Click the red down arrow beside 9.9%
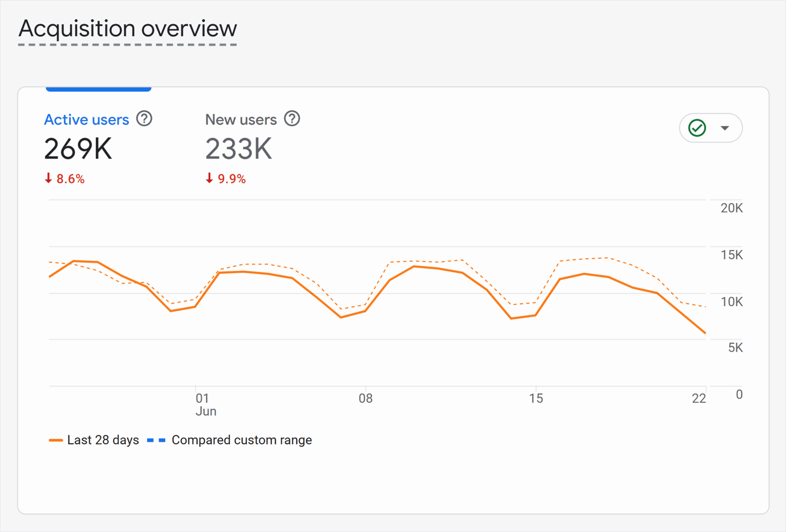 210,178
